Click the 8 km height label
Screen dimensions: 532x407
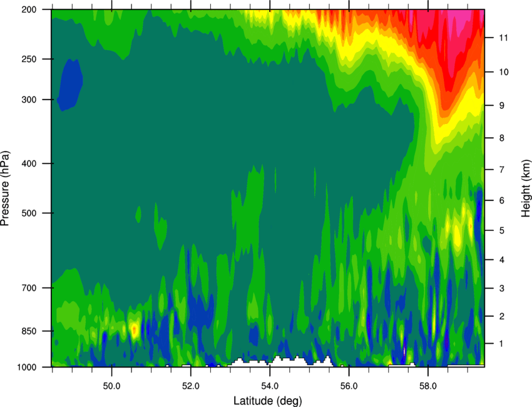coord(501,138)
